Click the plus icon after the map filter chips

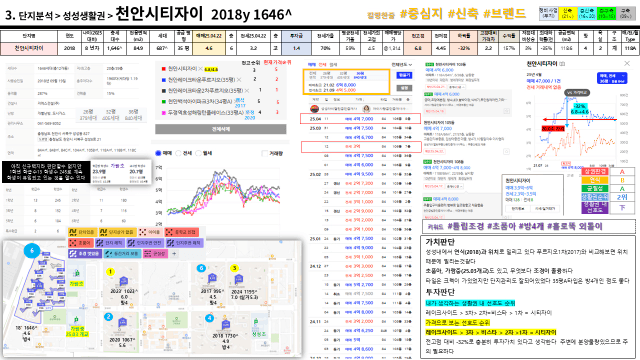click(x=174, y=253)
